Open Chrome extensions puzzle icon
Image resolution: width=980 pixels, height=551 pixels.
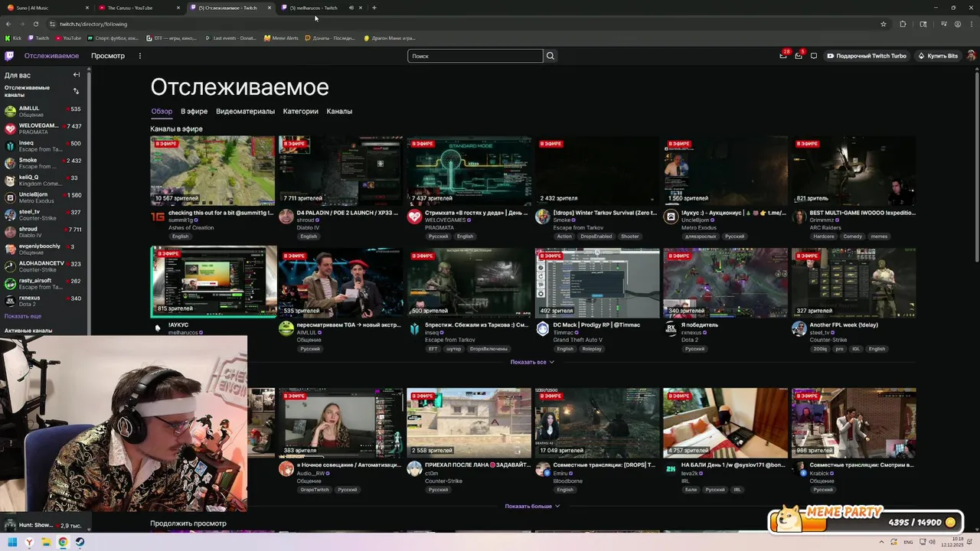coord(903,24)
